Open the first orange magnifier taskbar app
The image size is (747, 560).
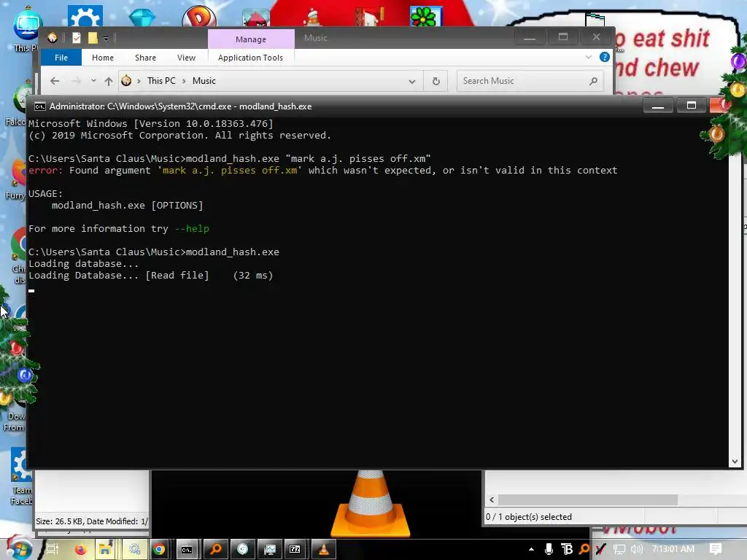coord(216,550)
